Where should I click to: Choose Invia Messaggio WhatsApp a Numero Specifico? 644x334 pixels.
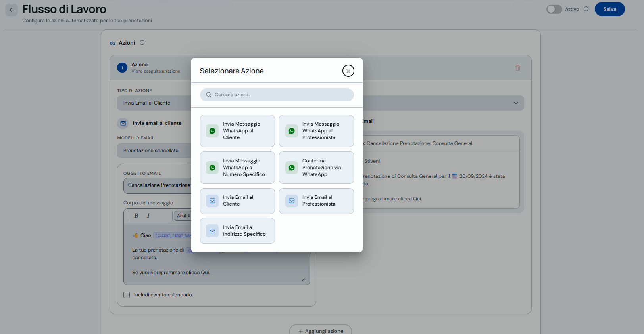237,168
